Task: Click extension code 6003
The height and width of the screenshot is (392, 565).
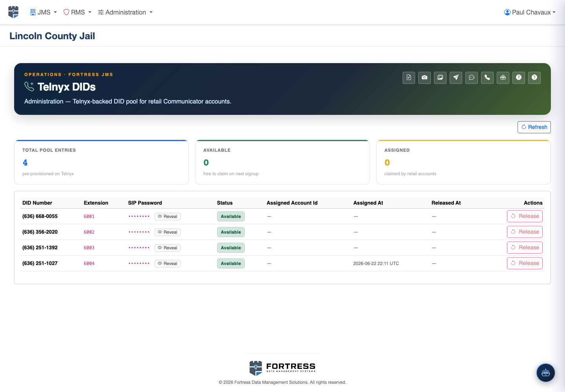Action: [89, 248]
